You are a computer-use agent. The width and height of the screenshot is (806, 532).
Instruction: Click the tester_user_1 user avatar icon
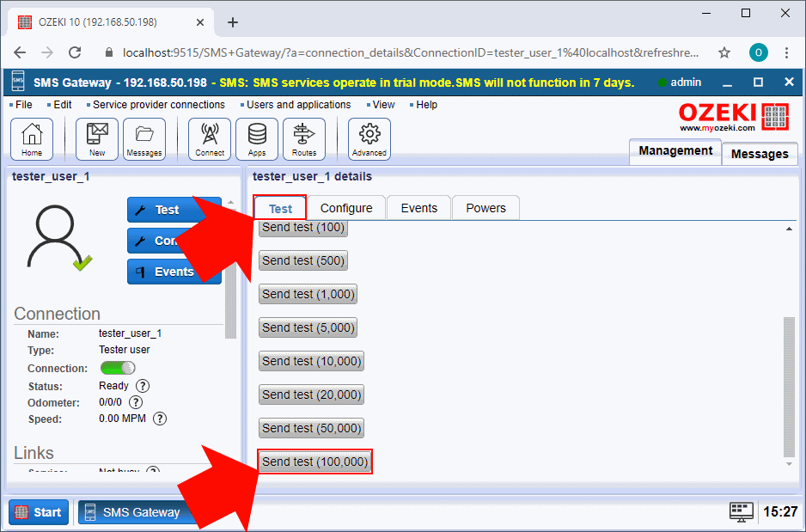point(59,237)
